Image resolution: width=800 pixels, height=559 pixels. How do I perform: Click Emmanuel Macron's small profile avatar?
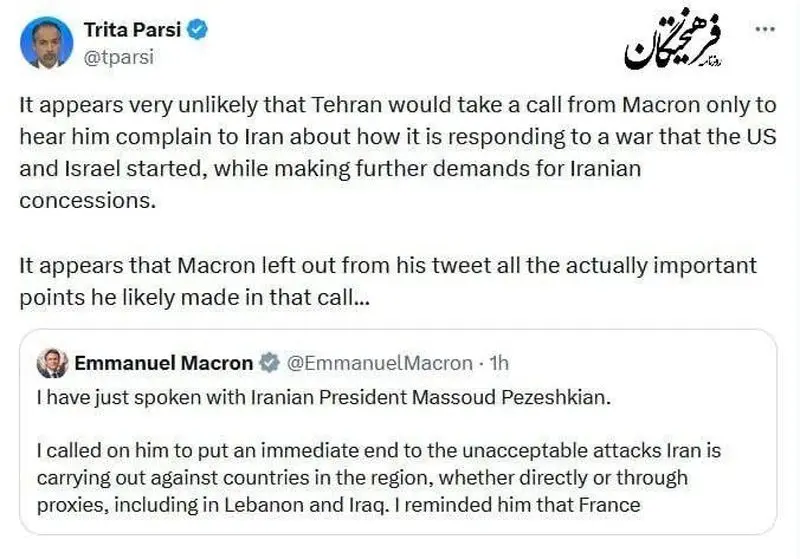point(52,362)
